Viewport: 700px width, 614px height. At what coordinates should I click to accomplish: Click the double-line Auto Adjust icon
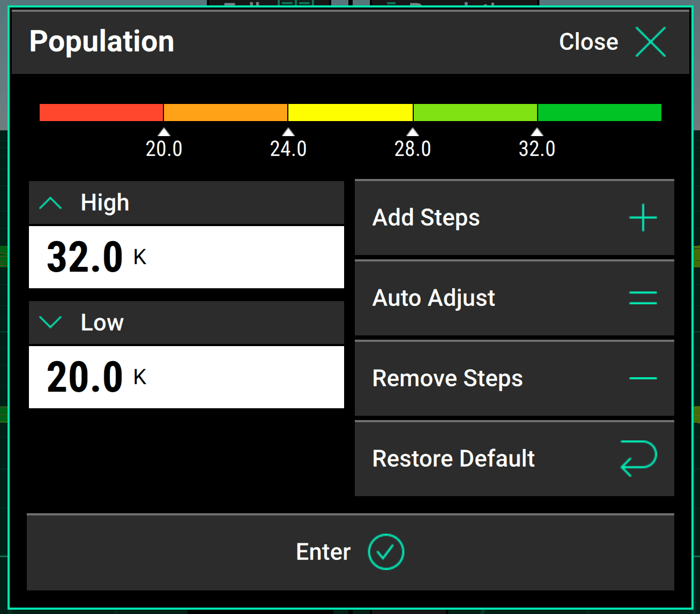click(643, 298)
